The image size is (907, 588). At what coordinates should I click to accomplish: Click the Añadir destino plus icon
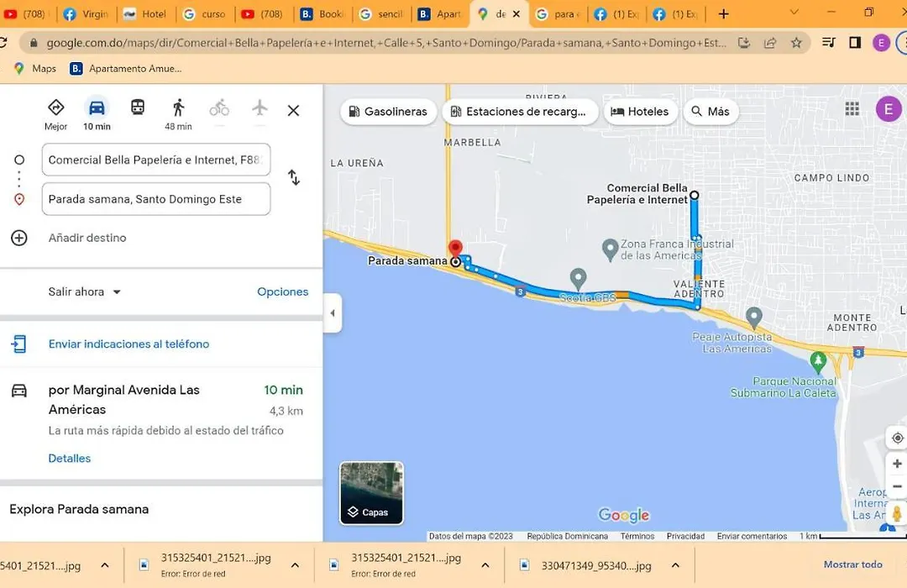(19, 238)
